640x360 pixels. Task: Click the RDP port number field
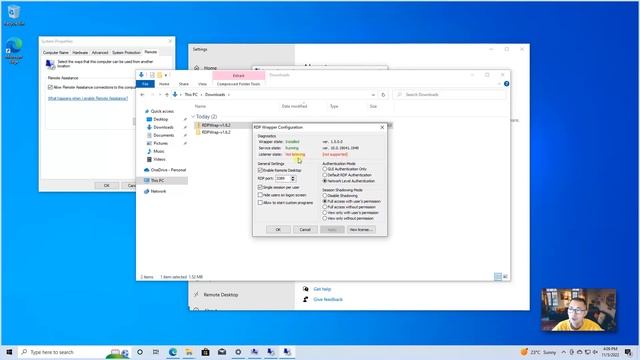coord(282,179)
